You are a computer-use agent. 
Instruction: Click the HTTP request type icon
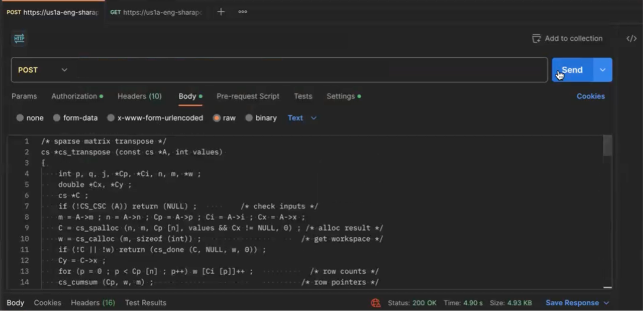click(x=18, y=38)
